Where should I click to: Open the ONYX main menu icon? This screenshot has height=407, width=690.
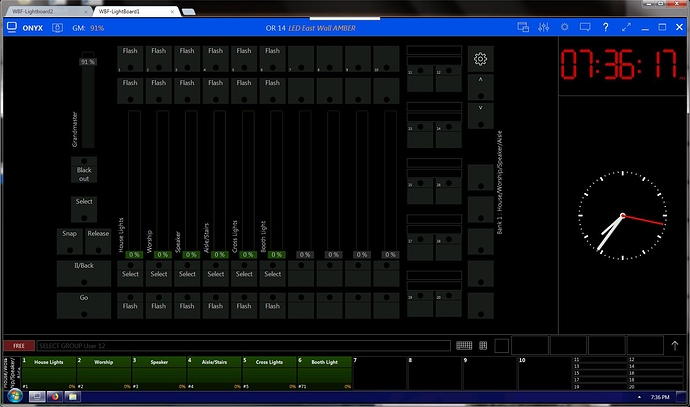coord(12,27)
